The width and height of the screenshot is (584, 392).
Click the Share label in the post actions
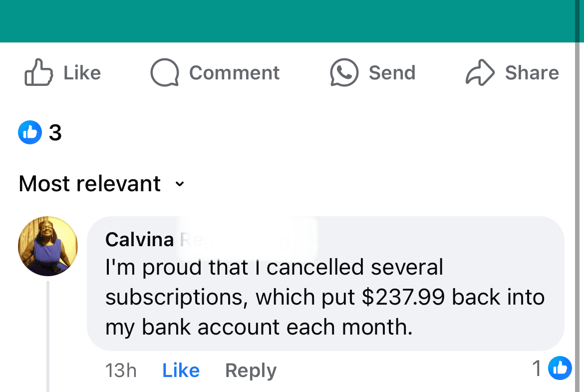[x=532, y=73]
